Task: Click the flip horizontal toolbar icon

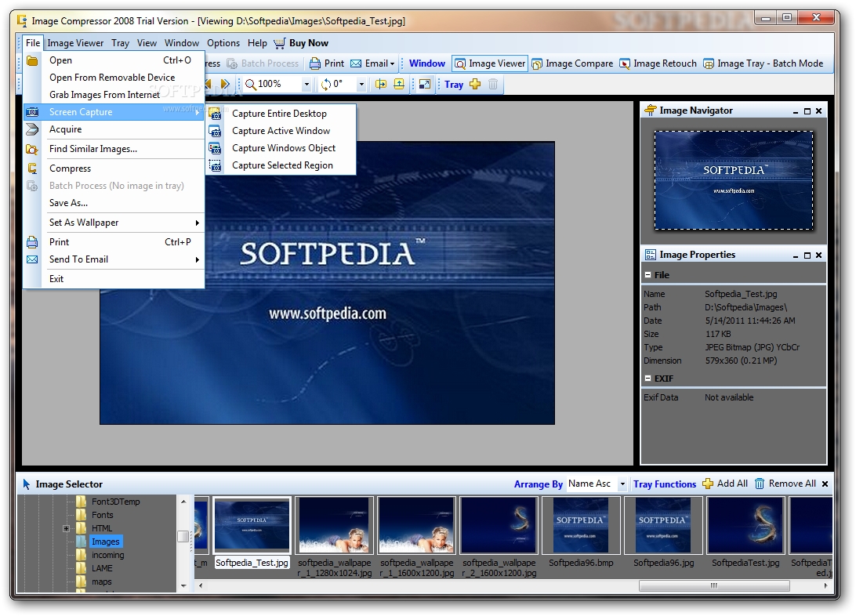Action: pyautogui.click(x=381, y=84)
